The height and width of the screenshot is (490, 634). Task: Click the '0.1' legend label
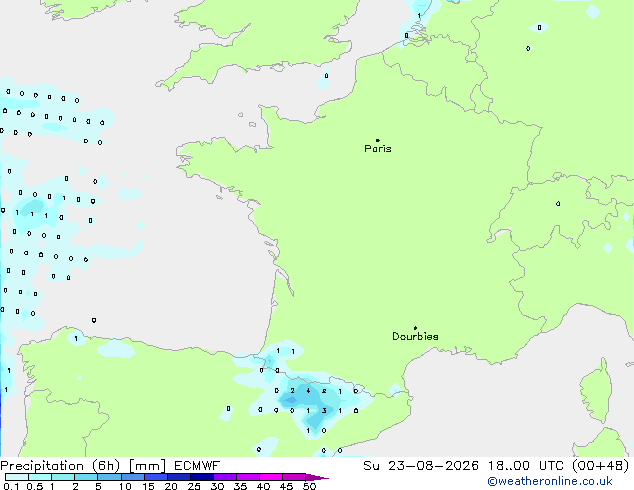tap(11, 486)
